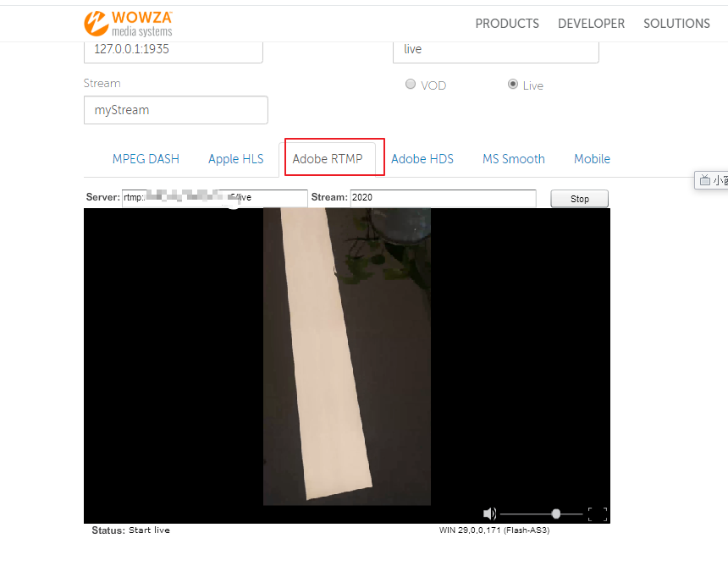Adjust the volume slider
Viewport: 728px width, 577px height.
(x=555, y=514)
